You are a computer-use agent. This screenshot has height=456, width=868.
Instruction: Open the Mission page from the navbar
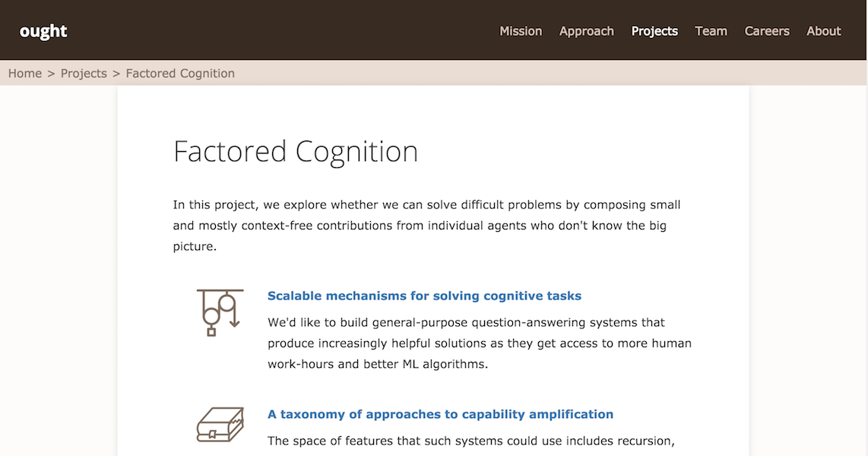(x=521, y=31)
